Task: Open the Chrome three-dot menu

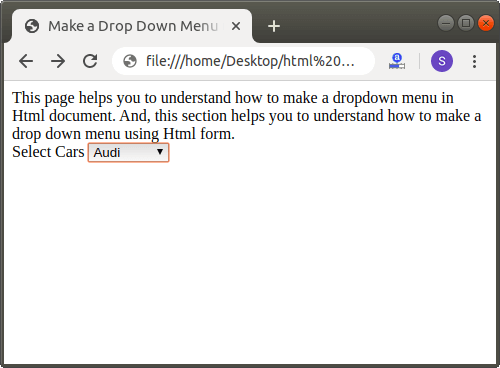Action: 474,61
